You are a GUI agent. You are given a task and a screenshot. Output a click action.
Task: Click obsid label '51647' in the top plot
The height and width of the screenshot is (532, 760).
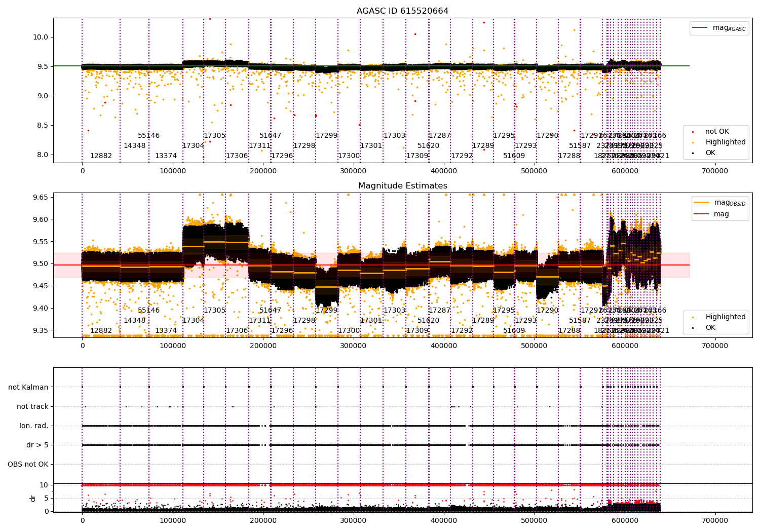pyautogui.click(x=271, y=136)
